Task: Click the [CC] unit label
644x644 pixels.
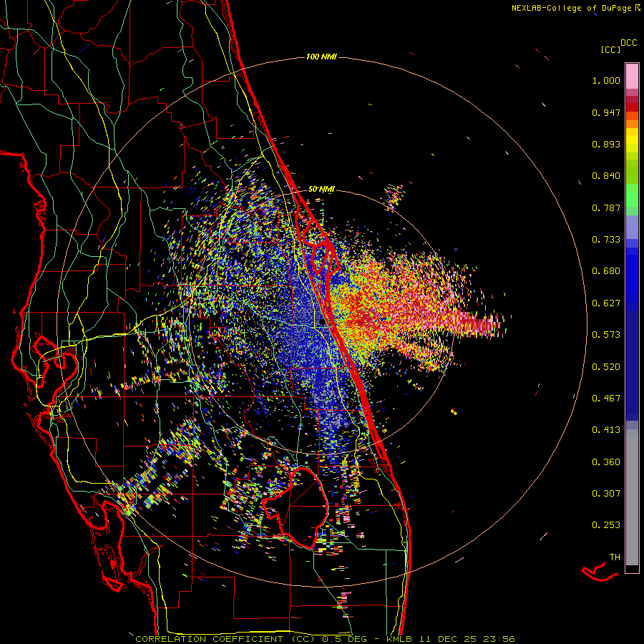Action: click(611, 49)
